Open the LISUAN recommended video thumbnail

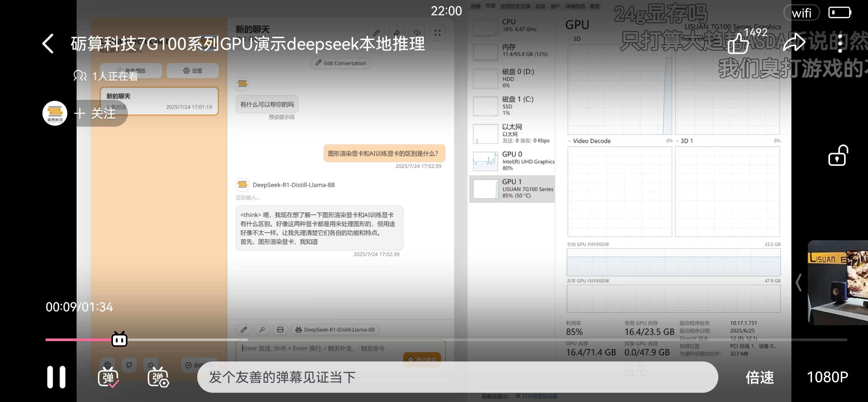(838, 282)
